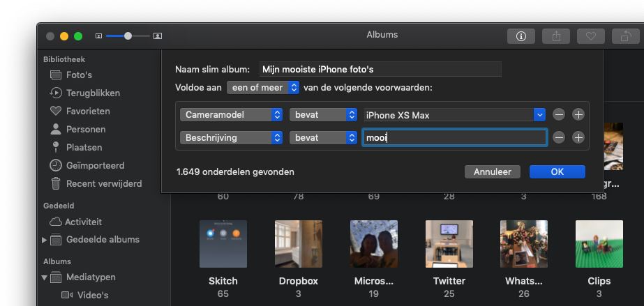Image resolution: width=644 pixels, height=306 pixels.
Task: Click the Plaatsen pin icon
Action: (55, 147)
